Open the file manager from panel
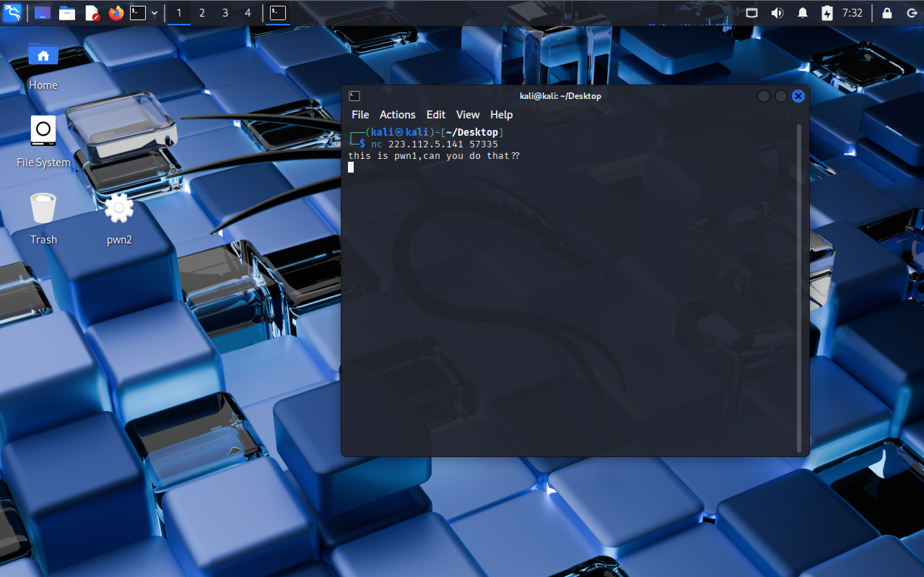 tap(67, 13)
